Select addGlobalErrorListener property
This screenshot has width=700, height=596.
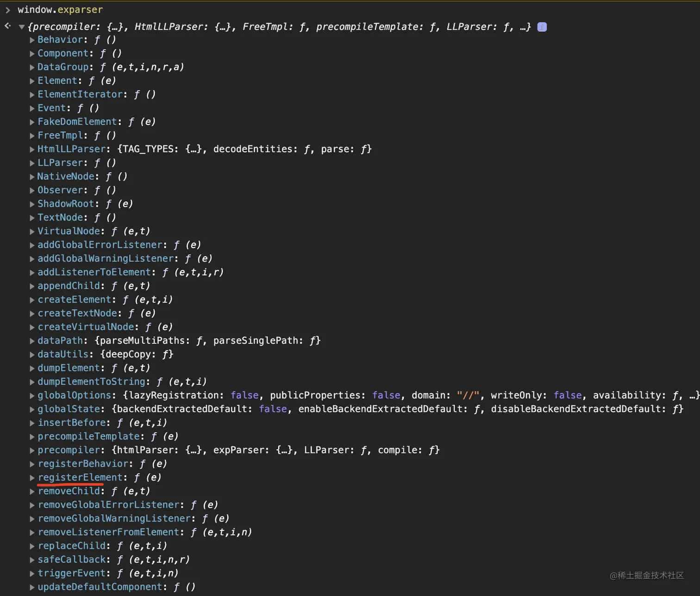(x=100, y=245)
